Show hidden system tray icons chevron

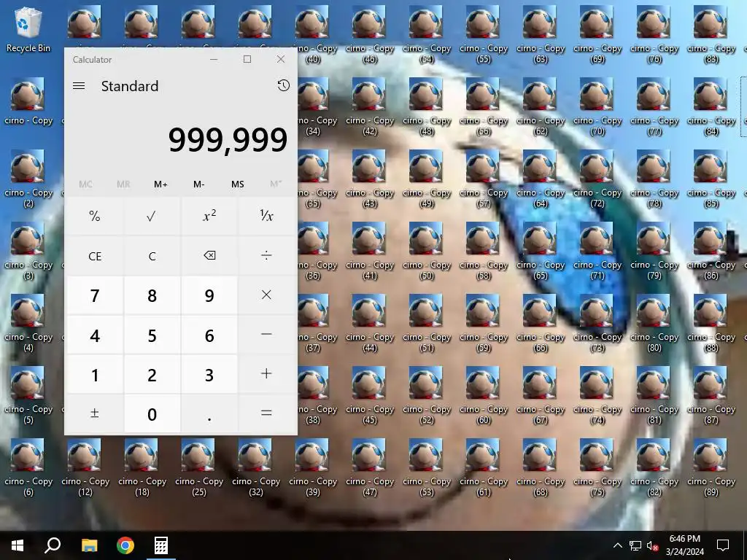[x=617, y=545]
